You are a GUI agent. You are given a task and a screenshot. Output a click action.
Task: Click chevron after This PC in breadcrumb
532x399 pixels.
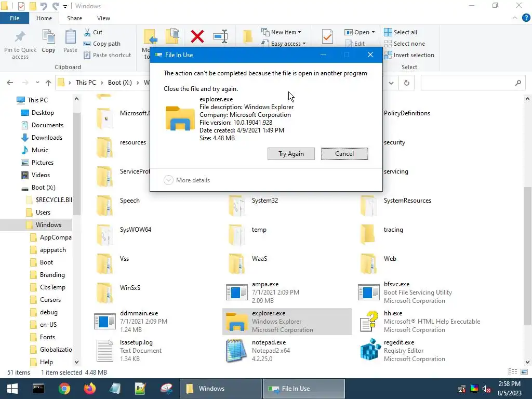point(102,83)
